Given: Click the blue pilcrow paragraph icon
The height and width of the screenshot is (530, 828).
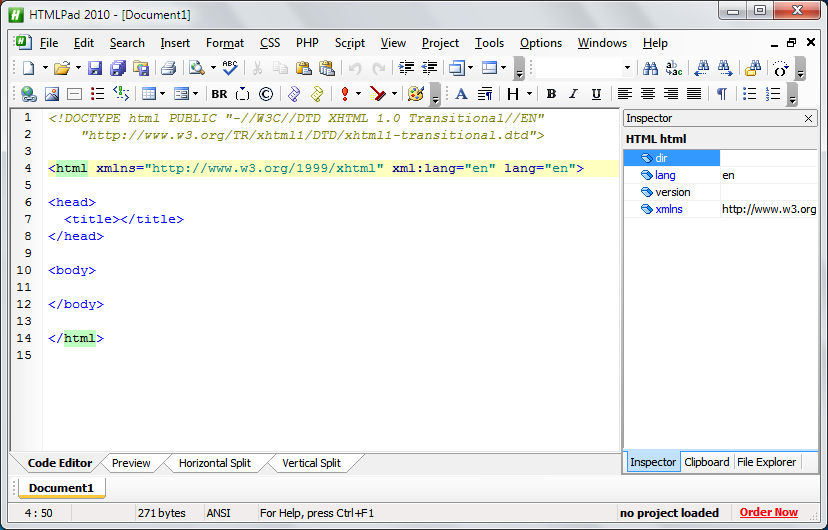Looking at the screenshot, I should pyautogui.click(x=721, y=94).
